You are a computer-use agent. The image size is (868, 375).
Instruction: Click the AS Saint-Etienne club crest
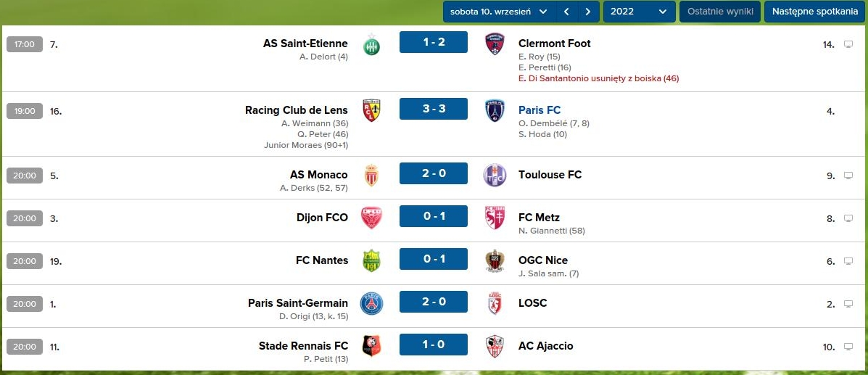pos(371,44)
